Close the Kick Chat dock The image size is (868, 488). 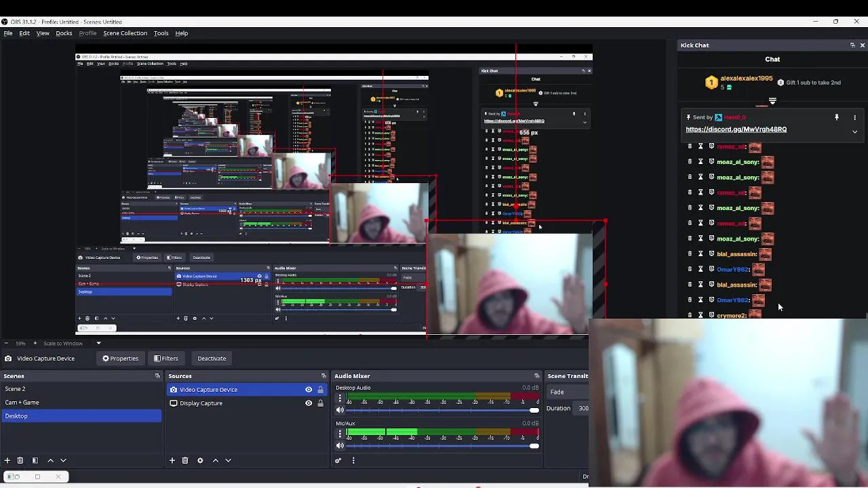click(x=862, y=45)
